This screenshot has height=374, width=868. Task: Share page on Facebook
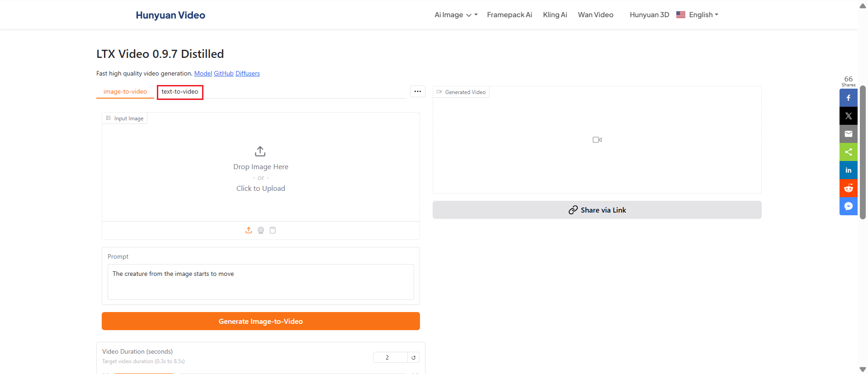point(849,98)
